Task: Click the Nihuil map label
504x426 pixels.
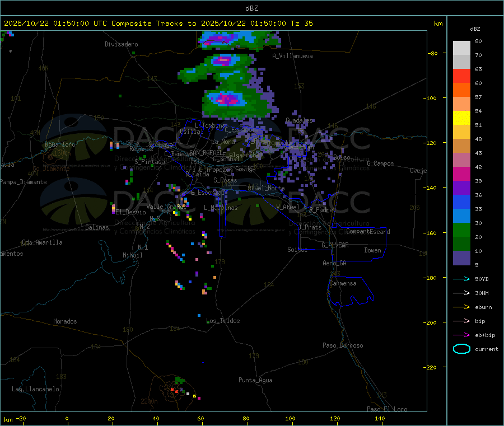Action: [x=132, y=255]
